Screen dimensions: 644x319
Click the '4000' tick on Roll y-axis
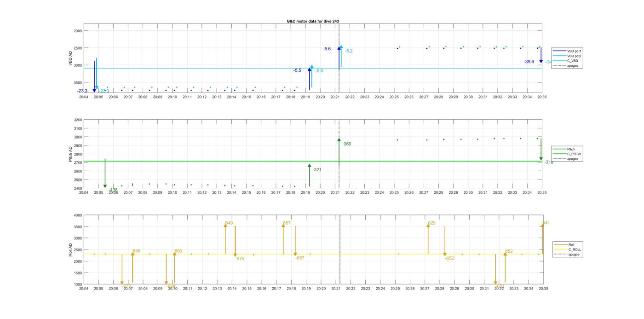pyautogui.click(x=78, y=215)
